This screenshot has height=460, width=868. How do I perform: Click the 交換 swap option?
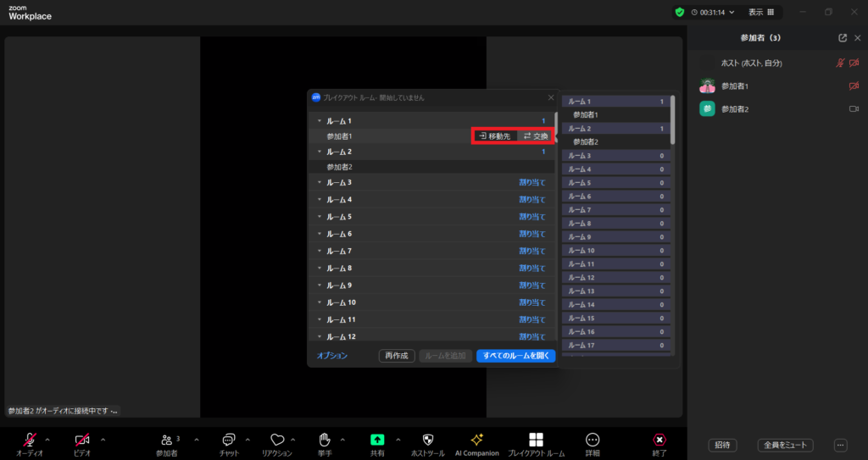pos(535,136)
